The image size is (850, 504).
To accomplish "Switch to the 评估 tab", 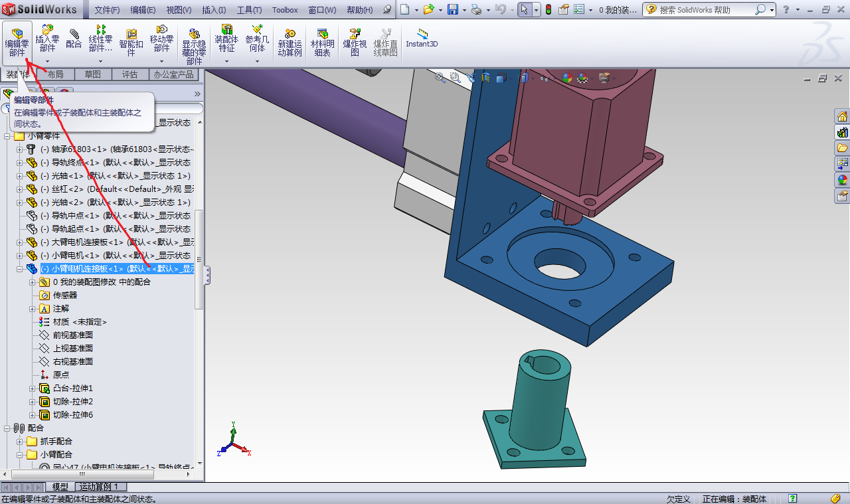I will point(129,74).
